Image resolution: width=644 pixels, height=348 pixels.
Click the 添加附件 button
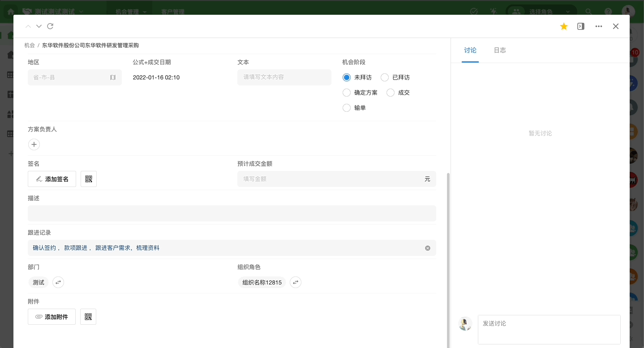52,317
